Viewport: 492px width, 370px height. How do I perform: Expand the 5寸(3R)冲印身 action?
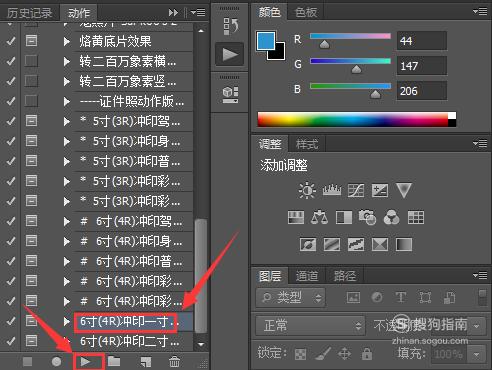tap(67, 141)
